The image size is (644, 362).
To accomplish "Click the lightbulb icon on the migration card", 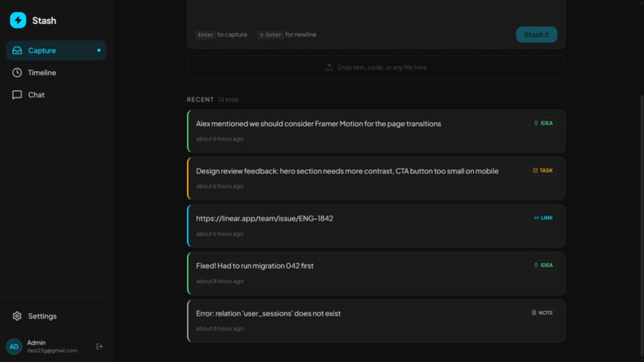I will [x=535, y=265].
